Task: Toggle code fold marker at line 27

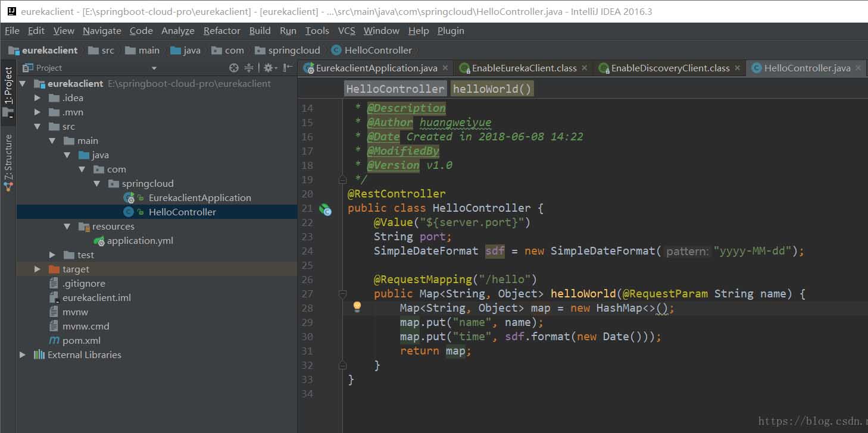Action: pos(342,294)
